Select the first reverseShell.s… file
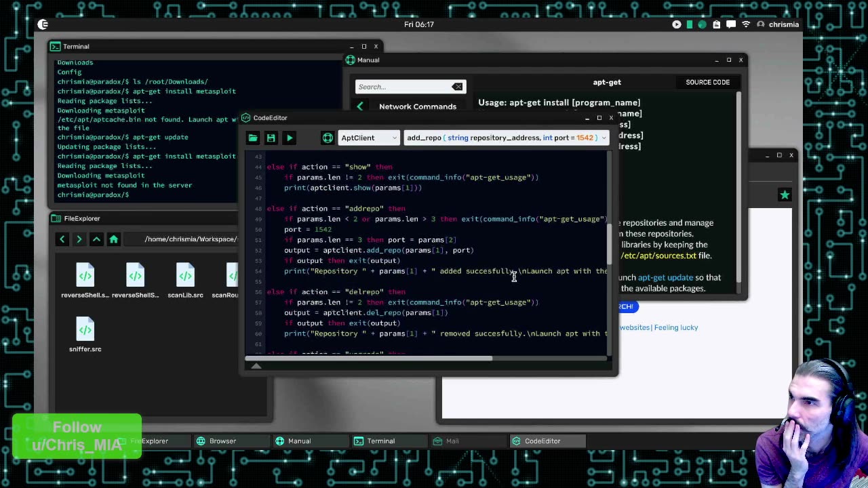This screenshot has height=488, width=868. tap(85, 281)
